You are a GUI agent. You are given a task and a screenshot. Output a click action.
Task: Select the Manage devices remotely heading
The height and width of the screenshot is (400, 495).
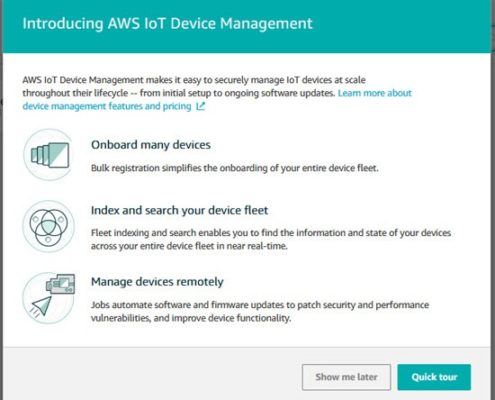pyautogui.click(x=157, y=282)
